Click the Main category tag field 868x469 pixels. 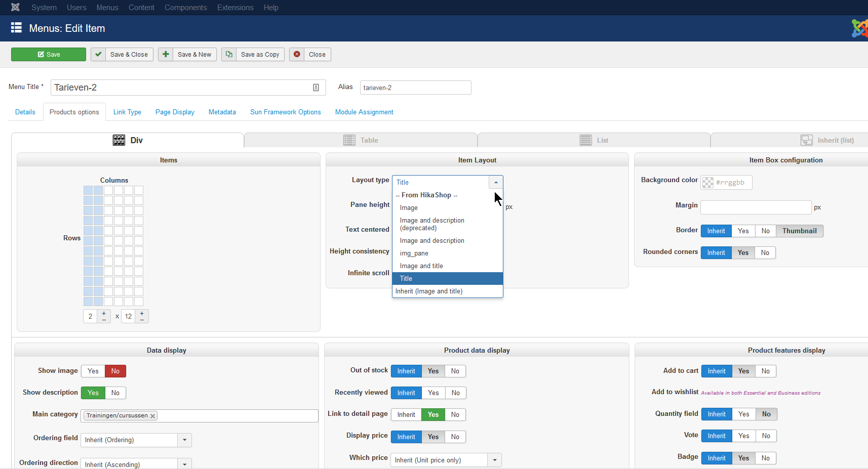click(200, 416)
